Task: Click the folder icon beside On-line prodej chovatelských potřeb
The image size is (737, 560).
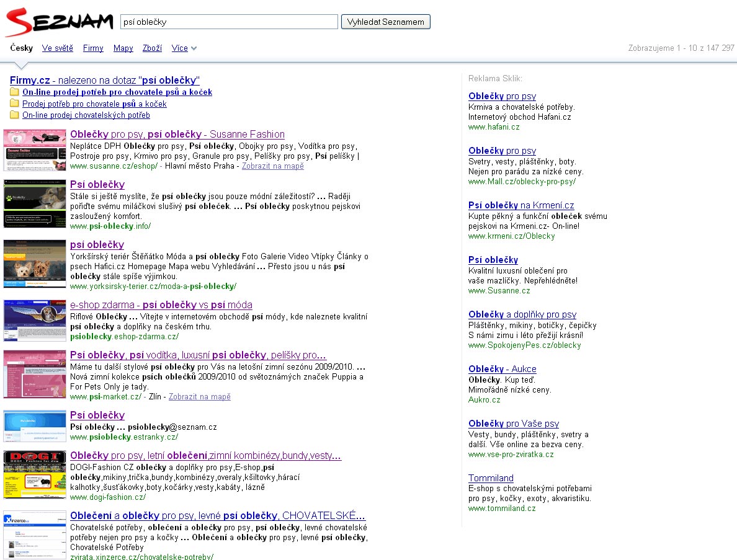Action: [x=14, y=115]
